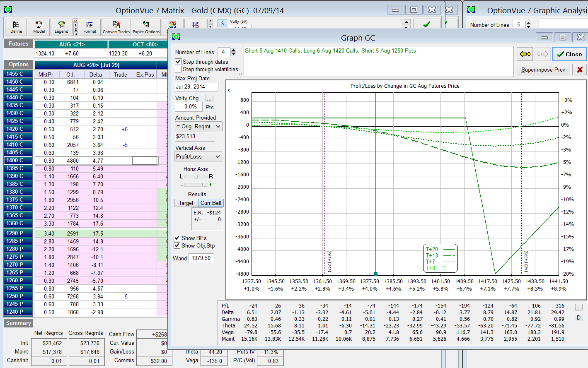Image resolution: width=588 pixels, height=368 pixels.
Task: Select the Curr Bell results tab
Action: (x=211, y=203)
